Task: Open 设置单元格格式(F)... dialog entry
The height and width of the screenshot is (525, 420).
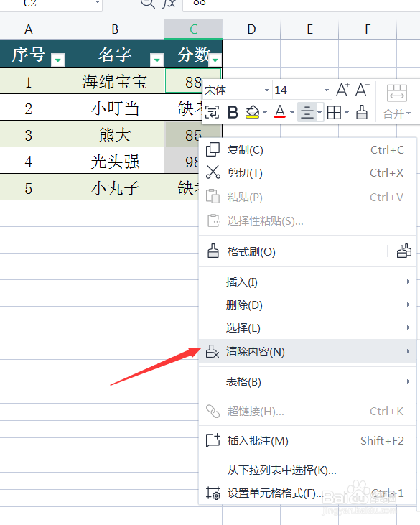Action: pyautogui.click(x=307, y=493)
